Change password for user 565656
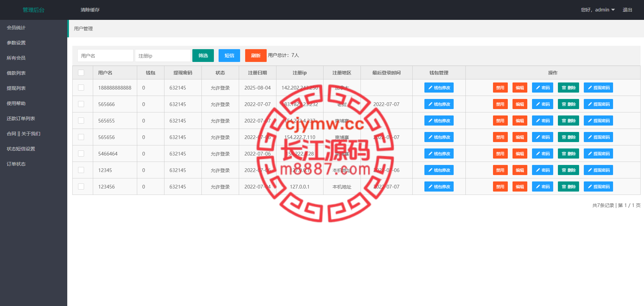Screen dimensions: 644x306 pyautogui.click(x=542, y=137)
